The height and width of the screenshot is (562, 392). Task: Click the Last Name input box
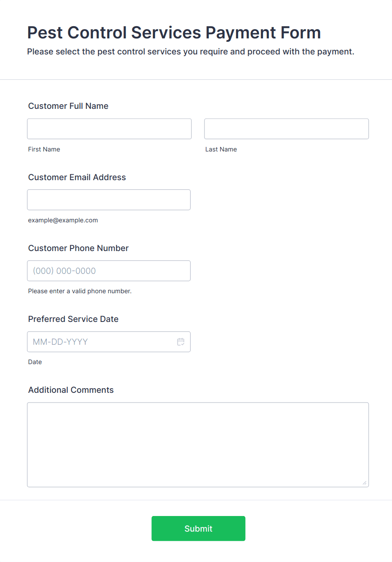(x=287, y=129)
